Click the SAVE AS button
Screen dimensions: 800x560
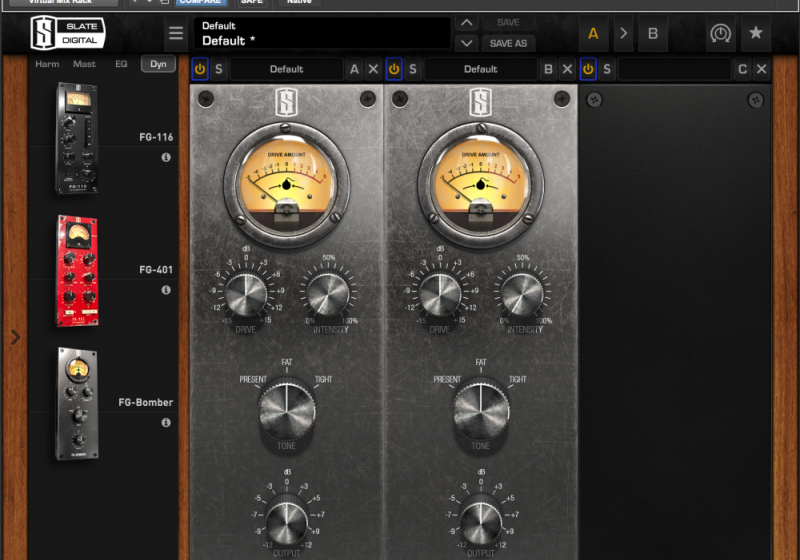click(508, 43)
